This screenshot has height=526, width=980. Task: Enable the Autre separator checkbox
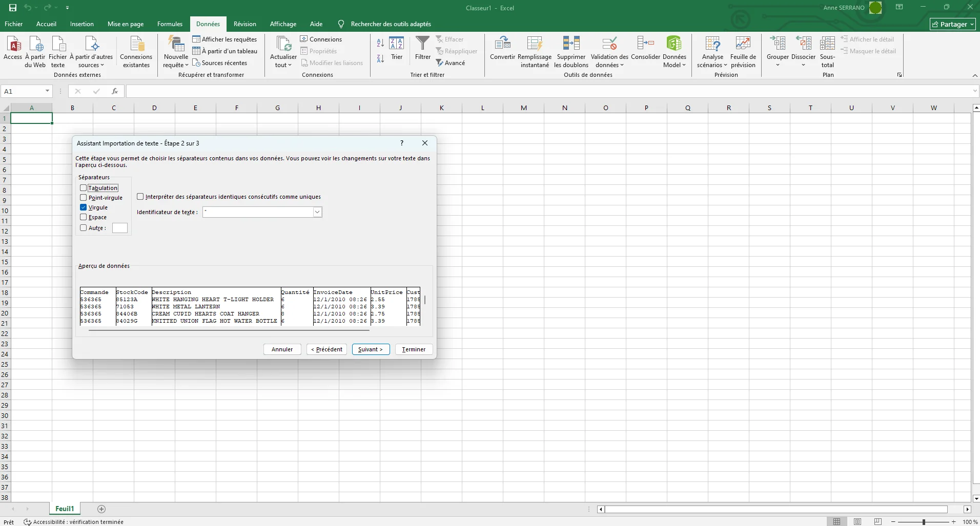click(x=83, y=228)
